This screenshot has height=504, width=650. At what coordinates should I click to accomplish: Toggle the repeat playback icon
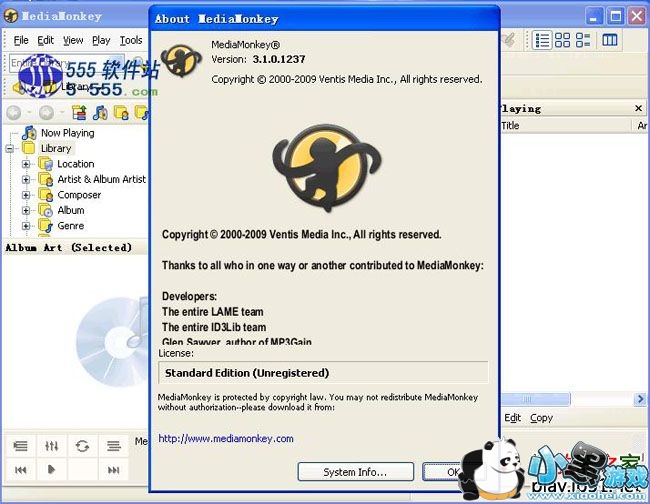point(82,446)
